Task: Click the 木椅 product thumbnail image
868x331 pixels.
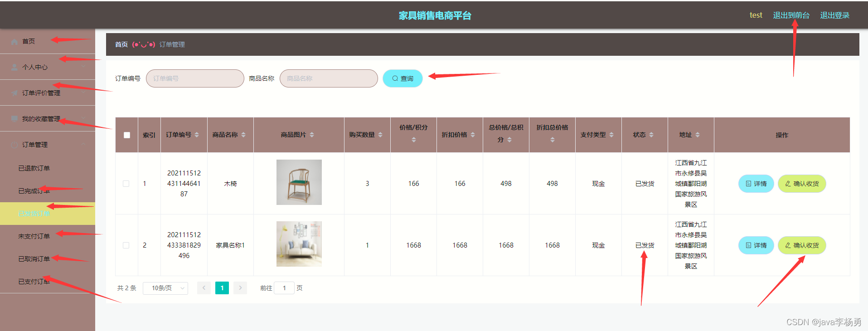Action: 299,182
